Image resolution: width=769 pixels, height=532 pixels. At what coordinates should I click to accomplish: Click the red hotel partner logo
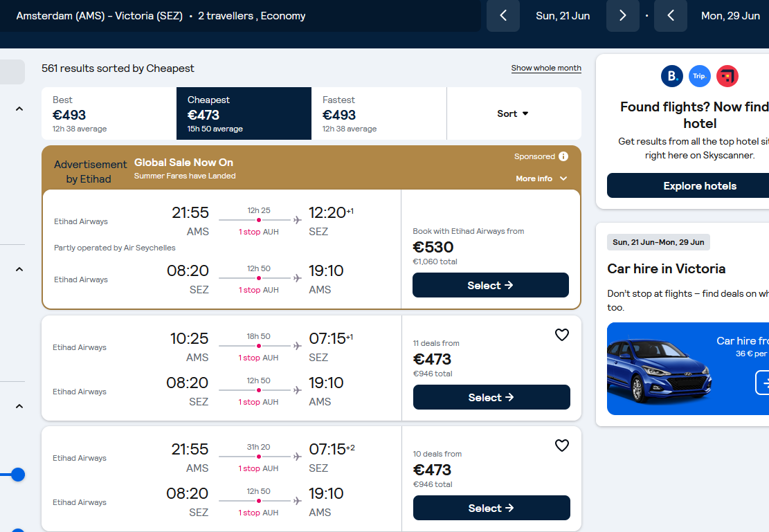[727, 76]
